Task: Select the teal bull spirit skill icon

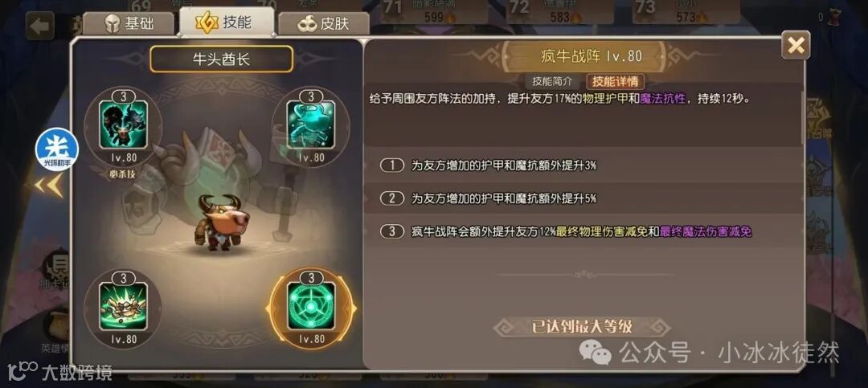Action: 310,125
